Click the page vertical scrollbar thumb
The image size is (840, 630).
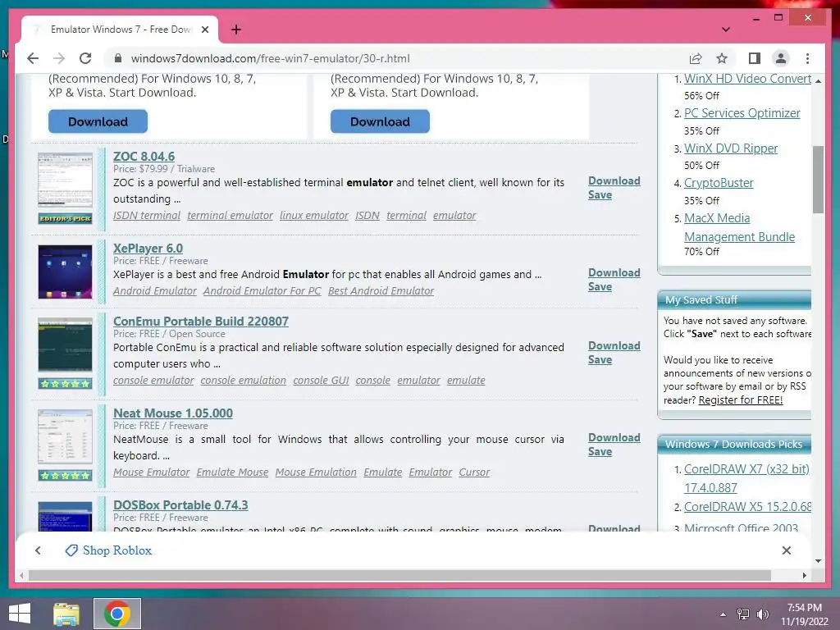[x=818, y=180]
